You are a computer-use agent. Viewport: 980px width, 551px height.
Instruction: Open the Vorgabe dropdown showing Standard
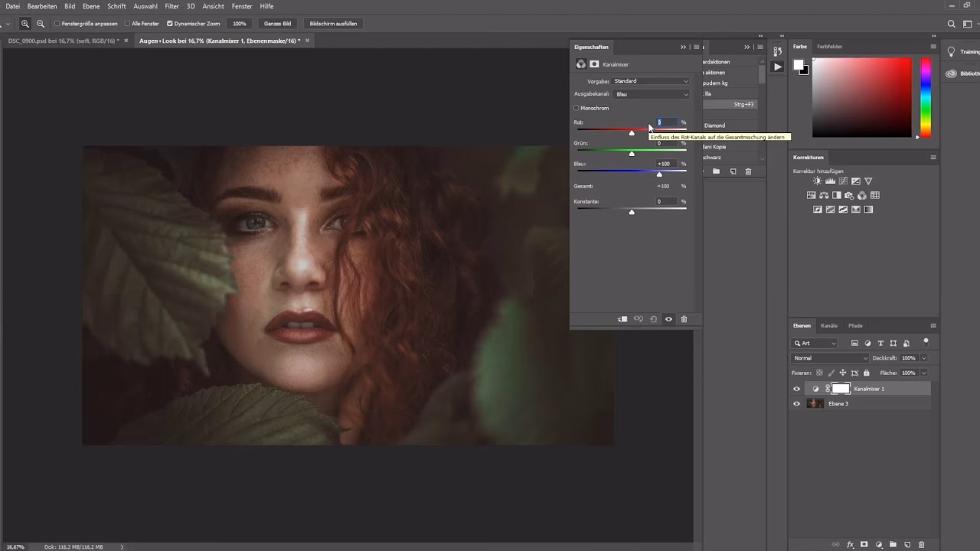[650, 81]
